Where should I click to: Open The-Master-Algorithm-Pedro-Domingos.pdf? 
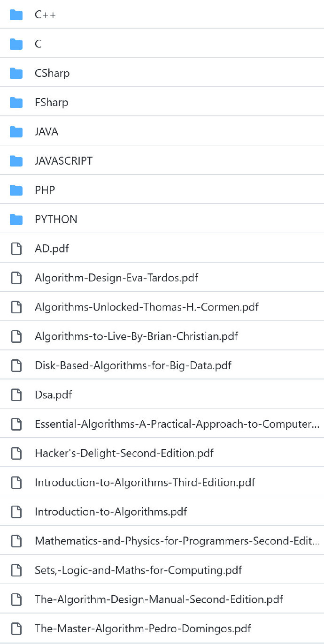(x=143, y=629)
